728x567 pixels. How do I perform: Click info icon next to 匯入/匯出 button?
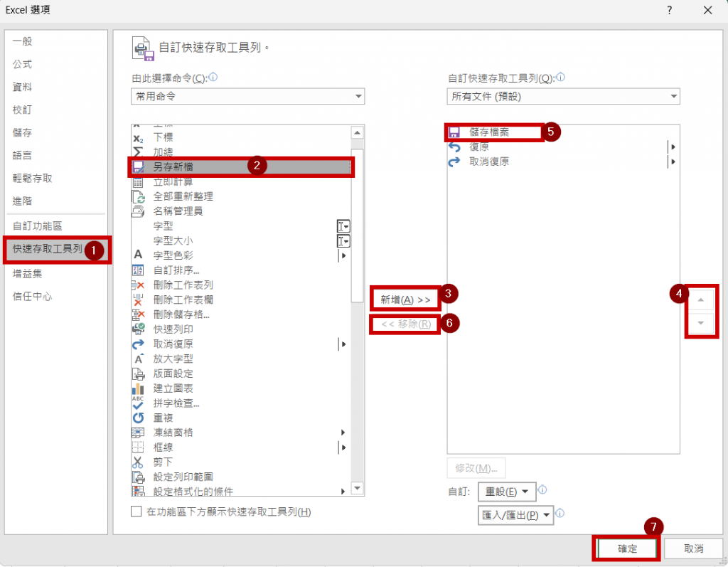[x=560, y=513]
